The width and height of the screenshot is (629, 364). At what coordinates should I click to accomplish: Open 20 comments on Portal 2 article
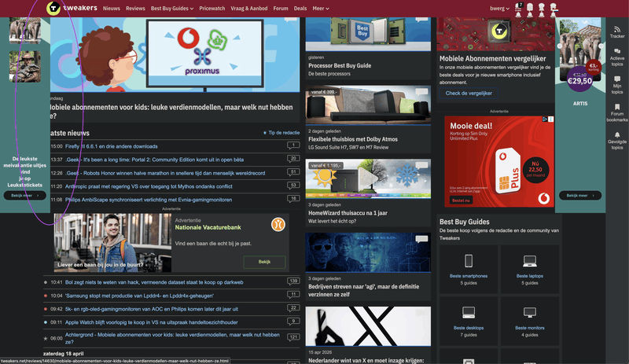pyautogui.click(x=293, y=159)
